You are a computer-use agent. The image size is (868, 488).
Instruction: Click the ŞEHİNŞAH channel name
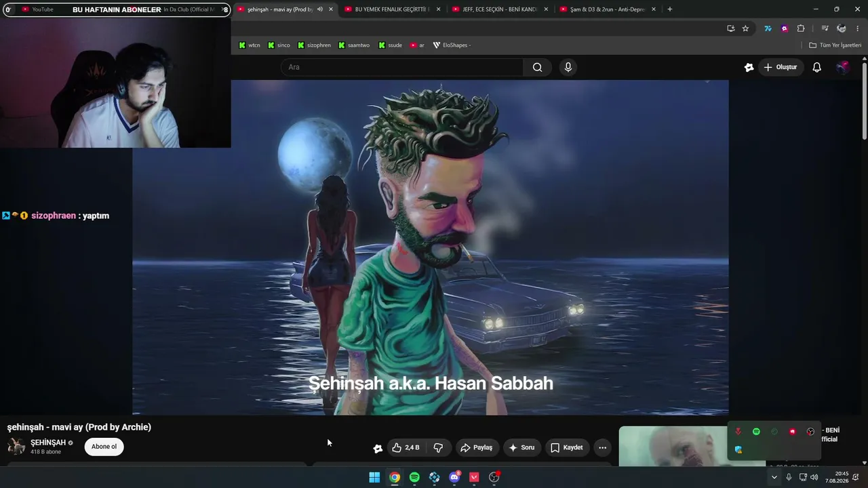(x=48, y=443)
